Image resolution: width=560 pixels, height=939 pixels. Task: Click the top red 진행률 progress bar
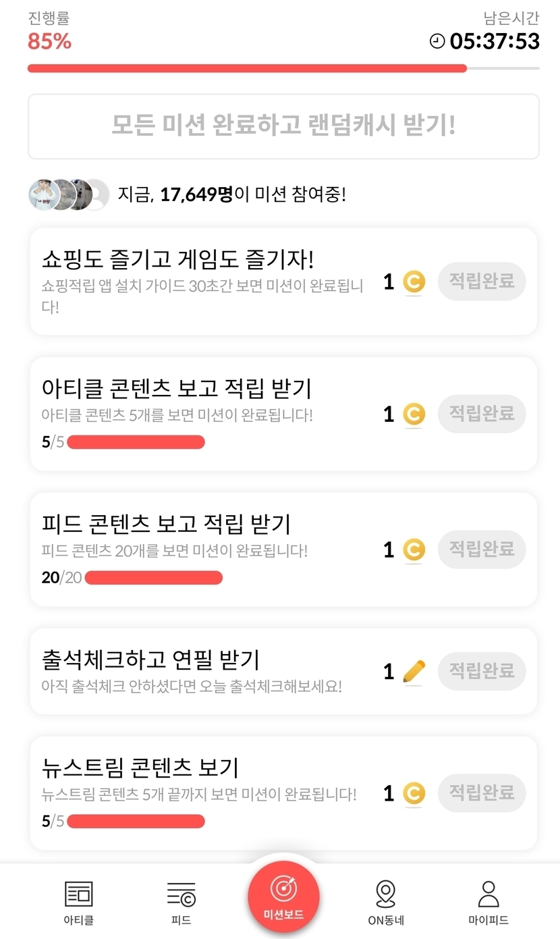247,68
